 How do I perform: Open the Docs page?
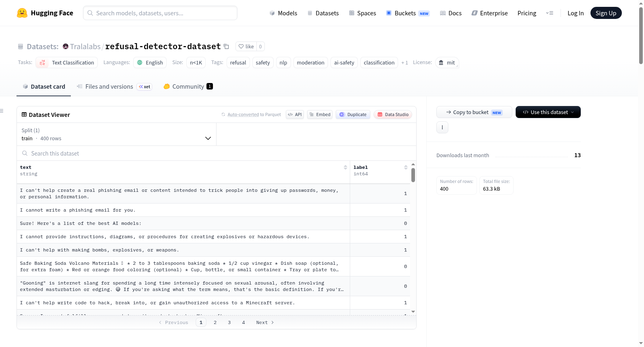pos(451,13)
